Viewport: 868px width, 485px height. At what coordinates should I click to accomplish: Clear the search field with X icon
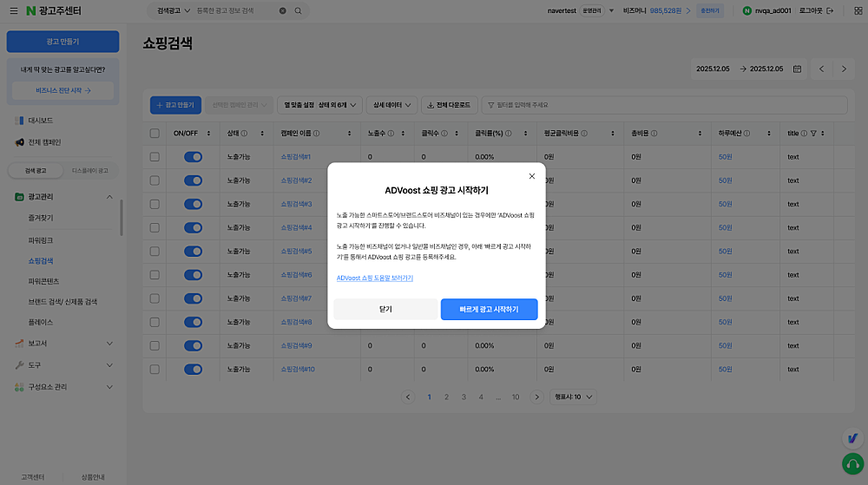(x=282, y=10)
